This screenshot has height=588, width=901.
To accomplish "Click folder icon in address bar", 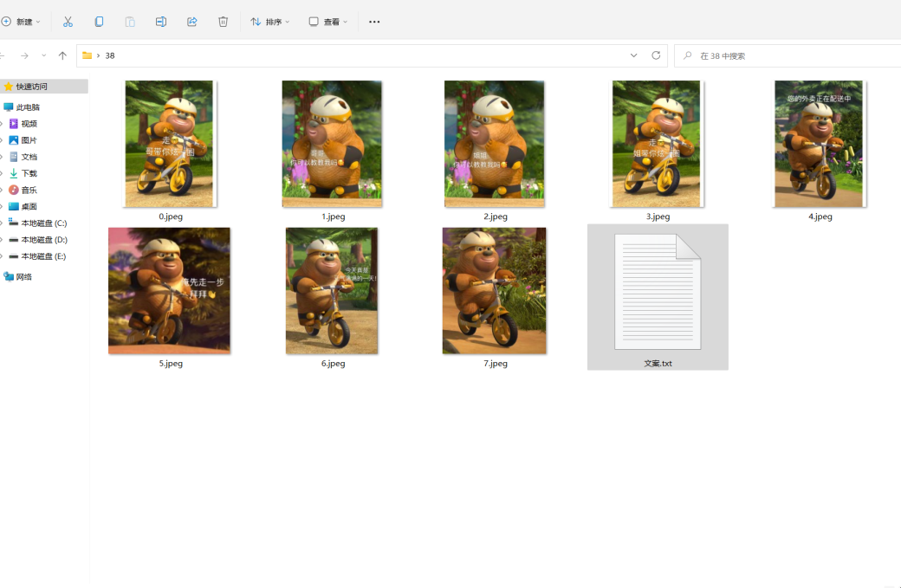I will (88, 55).
